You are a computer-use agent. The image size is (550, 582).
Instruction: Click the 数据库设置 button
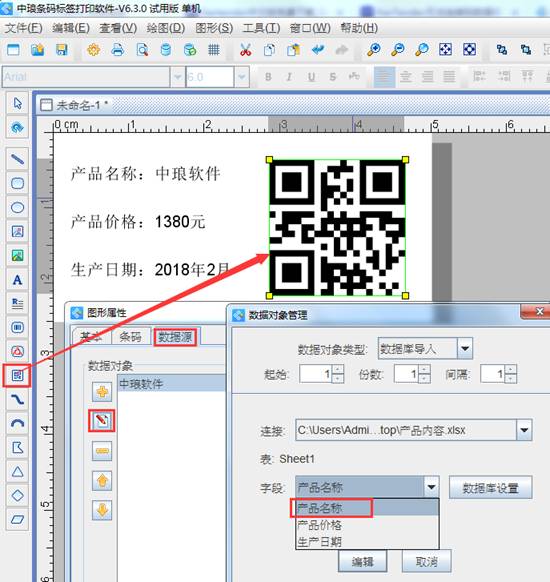coord(490,487)
